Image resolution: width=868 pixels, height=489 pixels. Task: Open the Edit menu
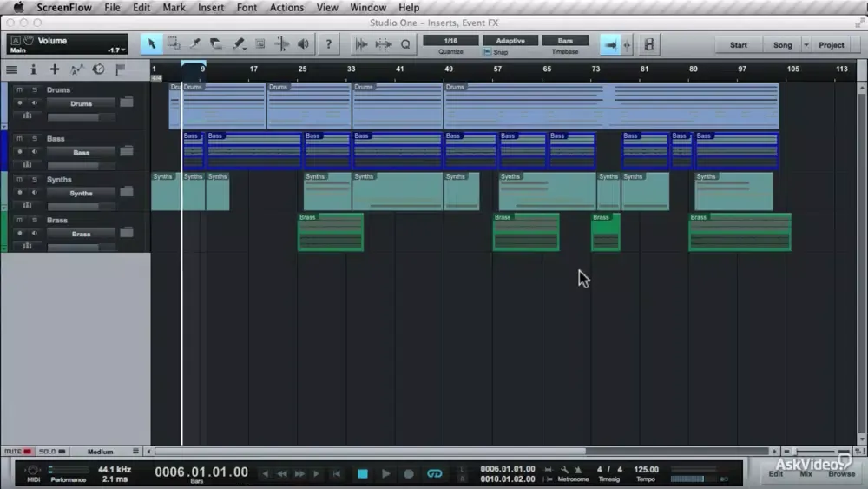point(141,8)
